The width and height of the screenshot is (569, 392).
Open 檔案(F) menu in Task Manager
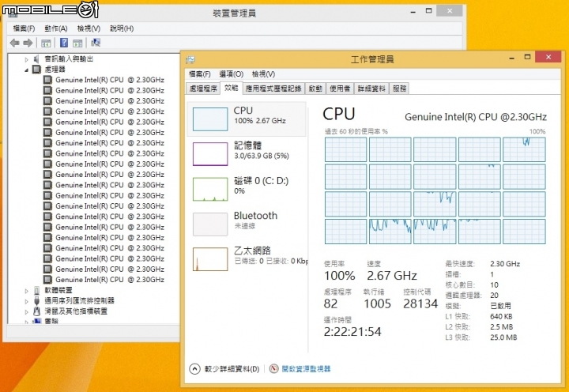coord(200,74)
